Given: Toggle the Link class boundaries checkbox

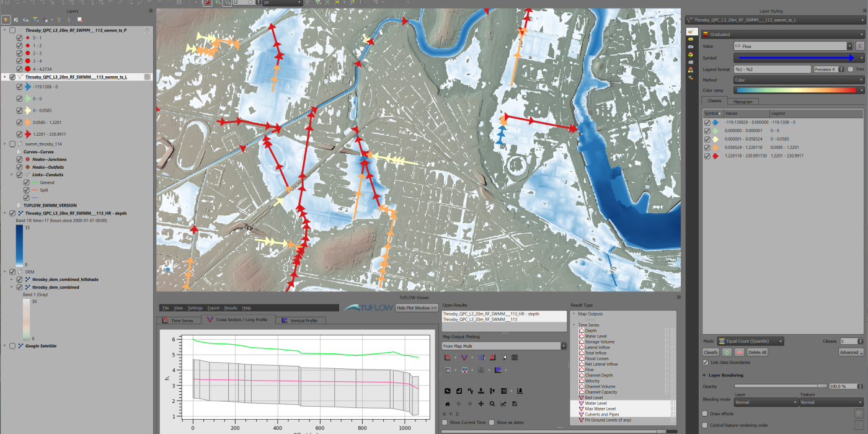Looking at the screenshot, I should pyautogui.click(x=705, y=362).
